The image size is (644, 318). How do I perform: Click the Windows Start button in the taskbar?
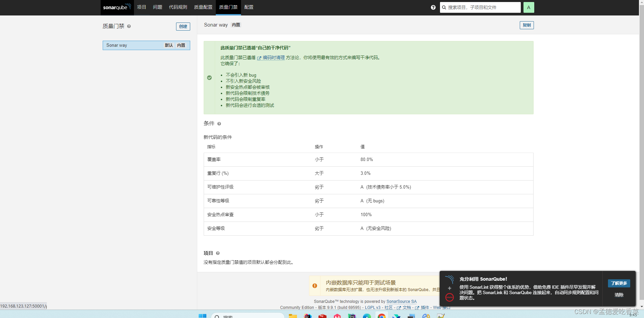(x=202, y=316)
